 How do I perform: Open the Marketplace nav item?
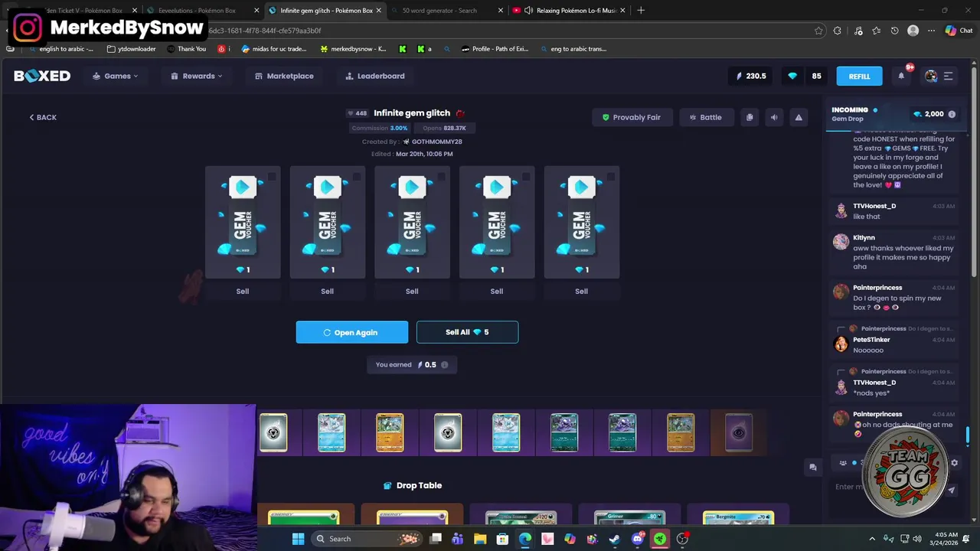click(x=284, y=76)
